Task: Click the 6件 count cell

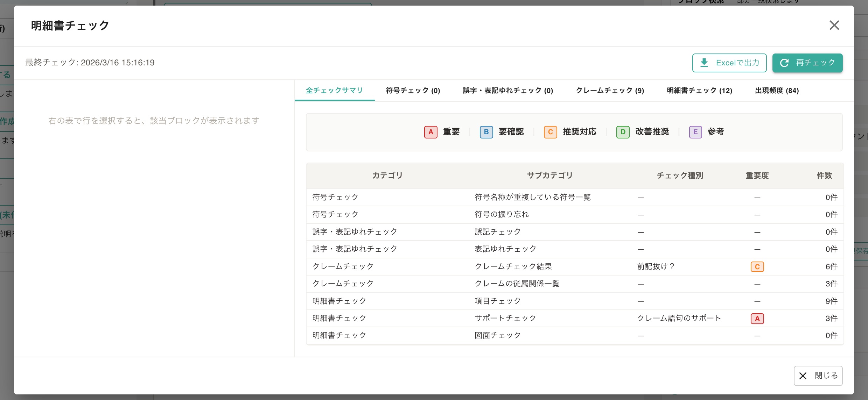Action: 831,267
